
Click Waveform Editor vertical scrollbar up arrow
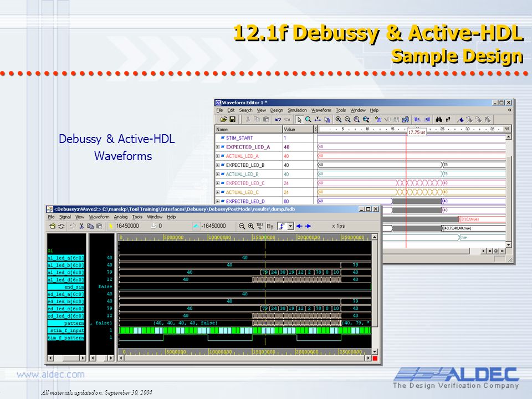(509, 137)
